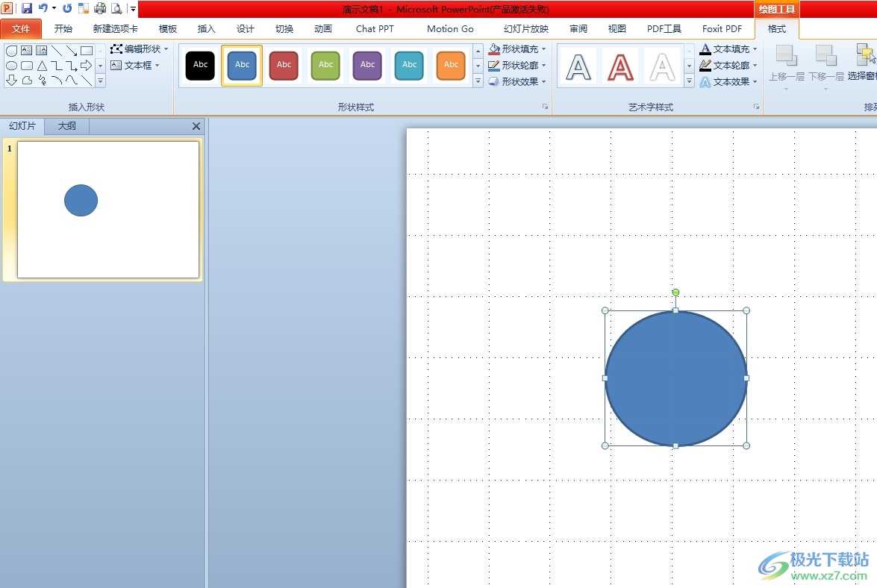
Task: Open the Foxit PDF tab
Action: (722, 28)
